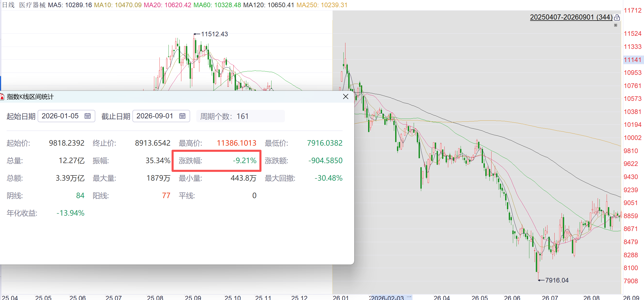Click the 起始价 value 9818.2392
Screen dimensions: 644x300
point(67,143)
